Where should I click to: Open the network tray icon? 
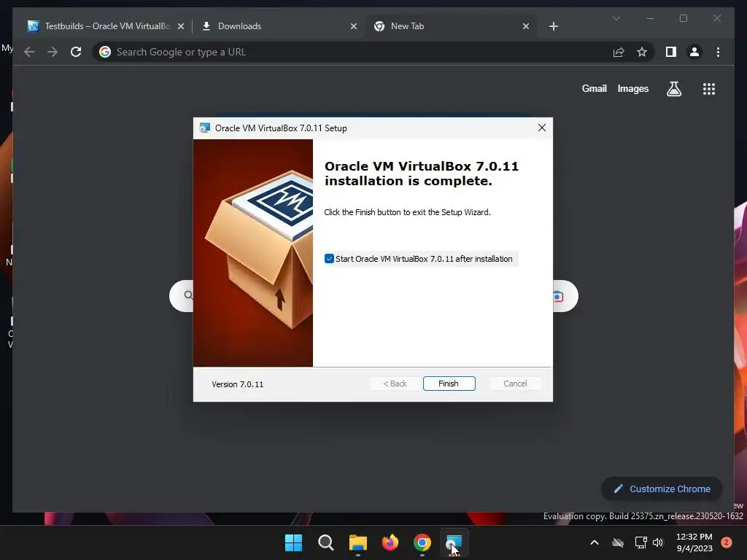coord(640,542)
